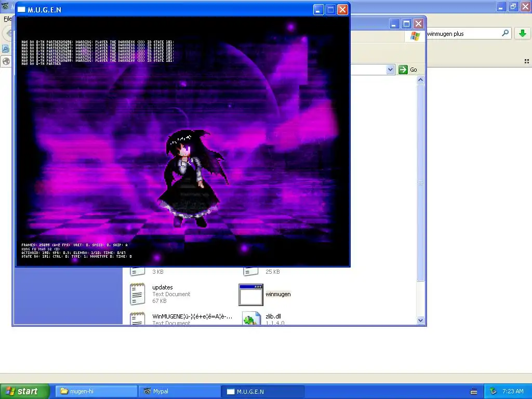Click the M.U.G.E.N window title icon
The height and width of the screenshot is (399, 532).
pyautogui.click(x=21, y=9)
